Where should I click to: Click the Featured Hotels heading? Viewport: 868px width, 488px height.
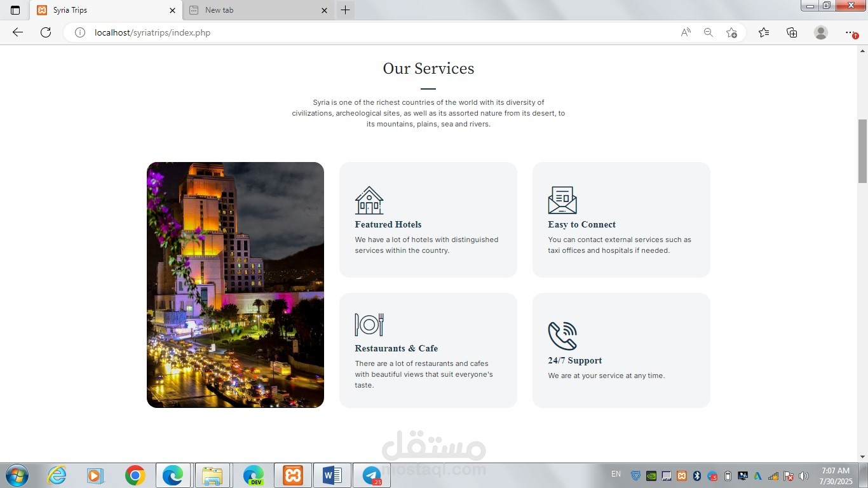[x=388, y=224]
